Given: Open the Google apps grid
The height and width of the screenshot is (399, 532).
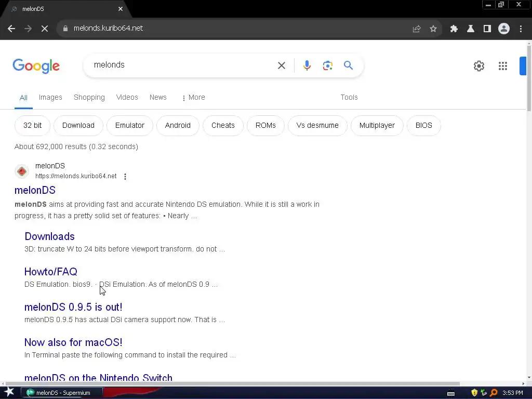Looking at the screenshot, I should coord(503,66).
